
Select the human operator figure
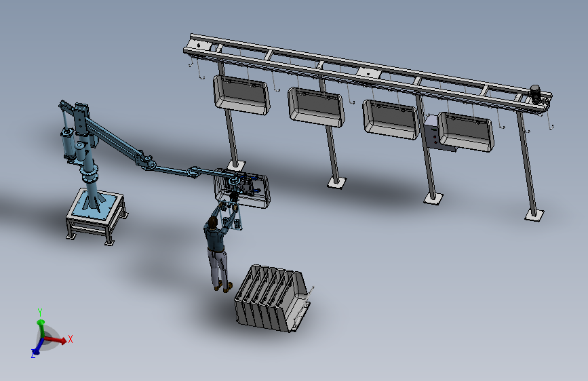pyautogui.click(x=219, y=247)
